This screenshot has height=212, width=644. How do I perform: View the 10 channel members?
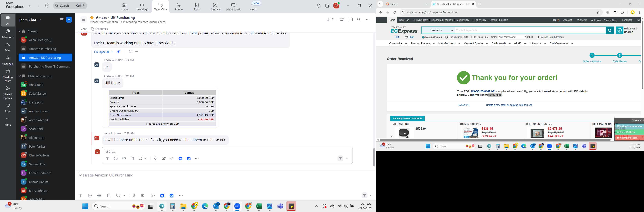coord(330,19)
